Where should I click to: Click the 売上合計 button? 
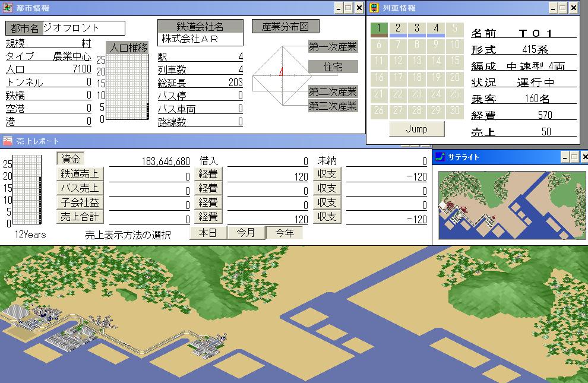(80, 217)
